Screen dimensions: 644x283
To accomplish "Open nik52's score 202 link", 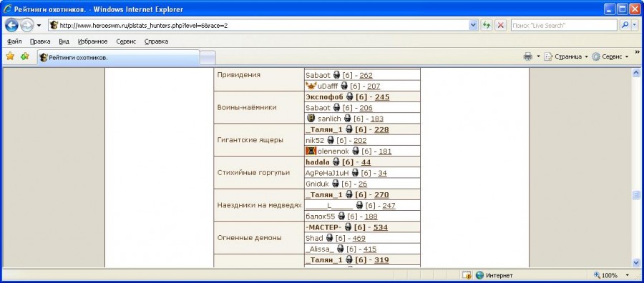I will (360, 141).
